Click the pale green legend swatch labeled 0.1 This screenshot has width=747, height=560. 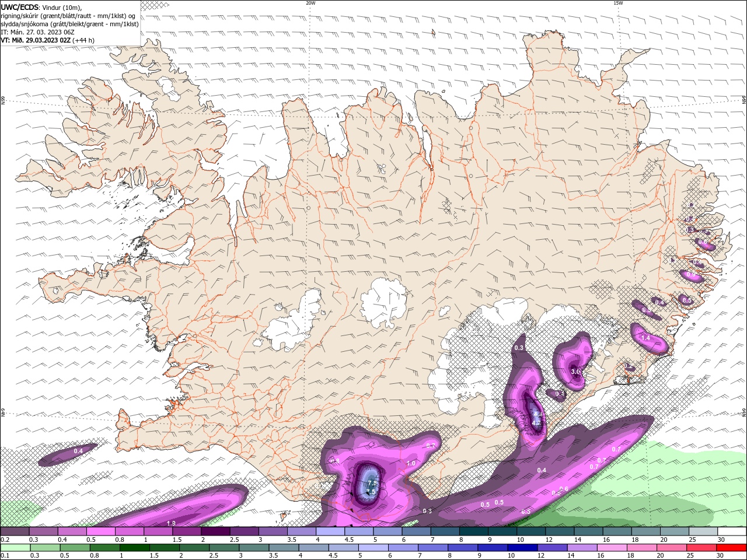coord(16,548)
